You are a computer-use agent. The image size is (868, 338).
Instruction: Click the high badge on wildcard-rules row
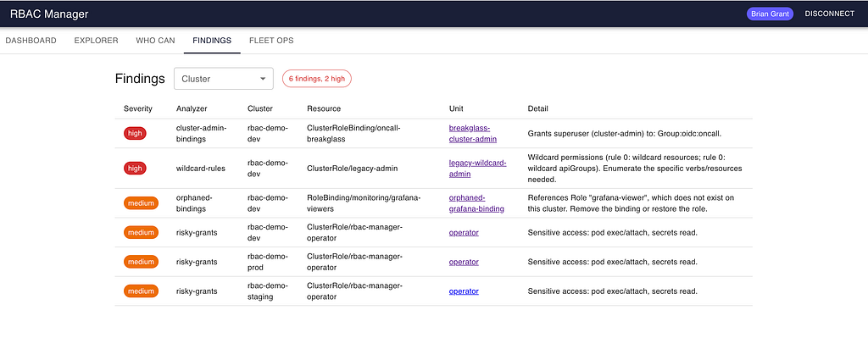[135, 169]
